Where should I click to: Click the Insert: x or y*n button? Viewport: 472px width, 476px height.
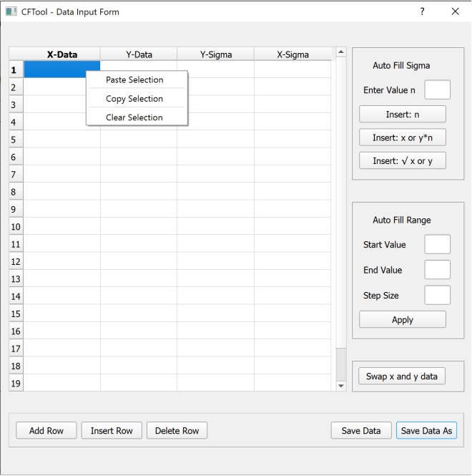(x=402, y=137)
